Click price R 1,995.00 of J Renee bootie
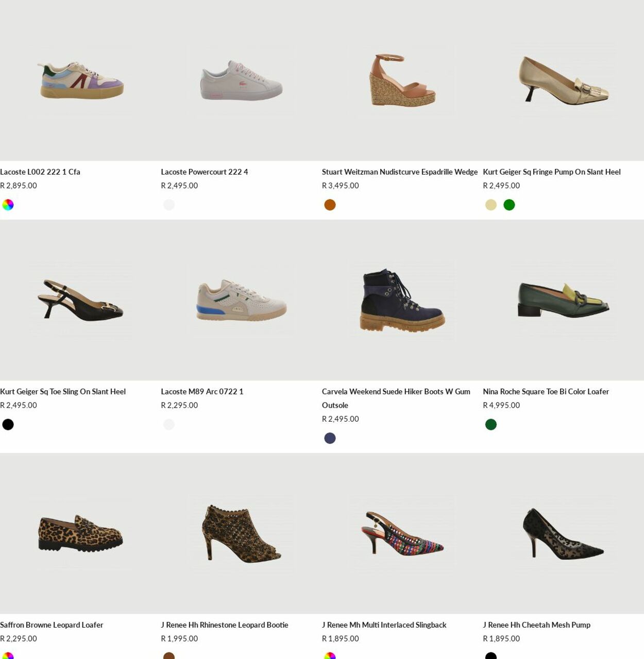This screenshot has height=659, width=644. click(x=179, y=639)
